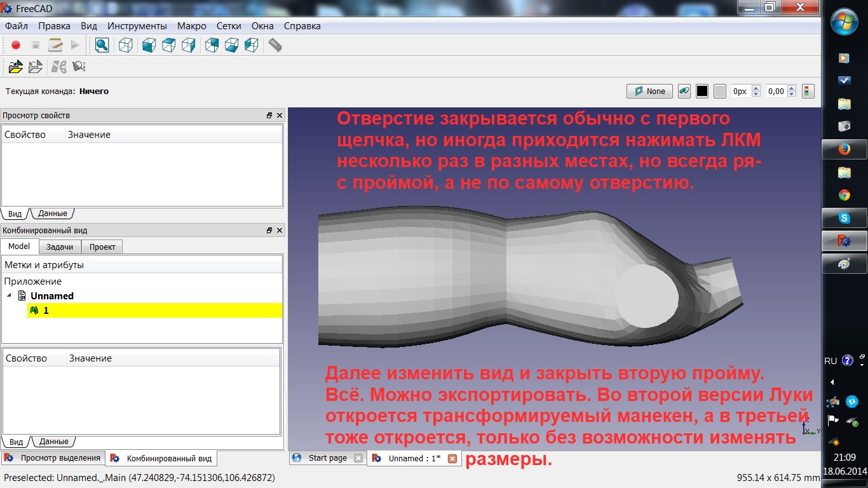
Task: Close the Start page tab
Action: click(x=358, y=458)
